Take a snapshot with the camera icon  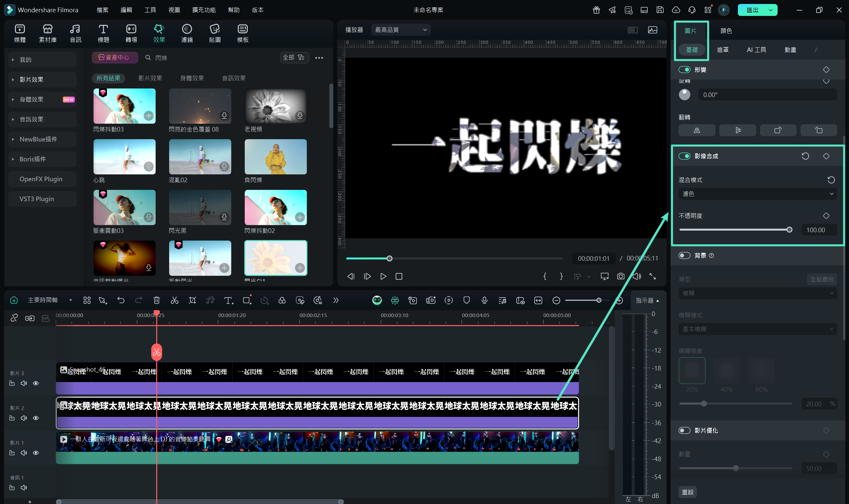tap(620, 276)
